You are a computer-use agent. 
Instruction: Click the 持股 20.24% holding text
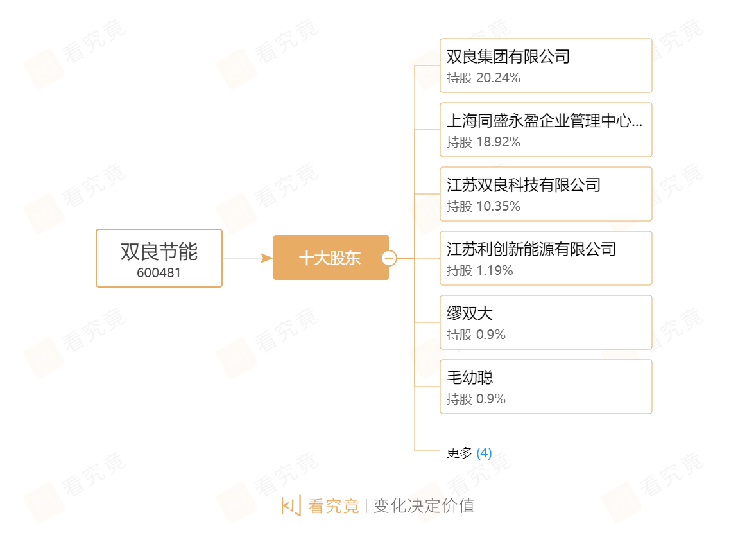[x=483, y=78]
